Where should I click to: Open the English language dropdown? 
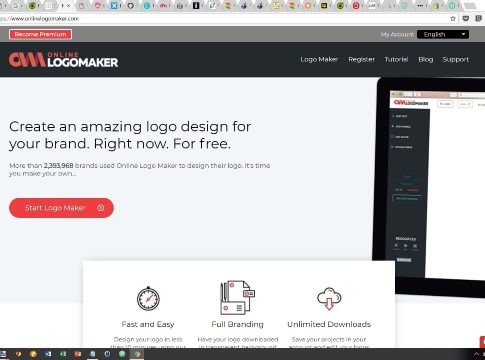[443, 34]
